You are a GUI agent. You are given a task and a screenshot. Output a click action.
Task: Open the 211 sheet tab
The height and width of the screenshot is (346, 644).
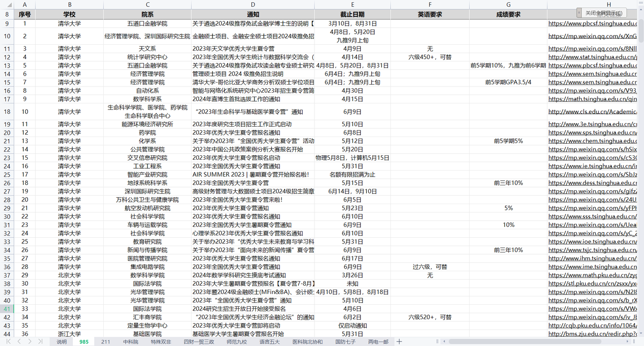click(x=106, y=342)
